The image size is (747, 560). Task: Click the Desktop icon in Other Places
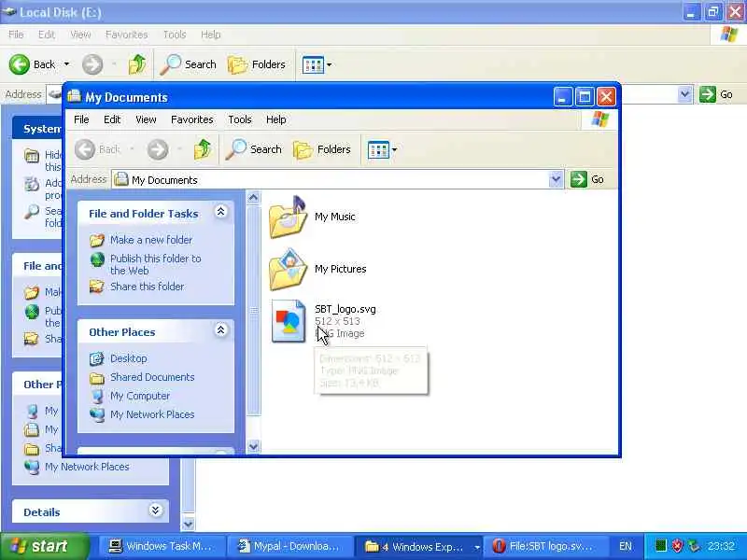click(x=97, y=358)
